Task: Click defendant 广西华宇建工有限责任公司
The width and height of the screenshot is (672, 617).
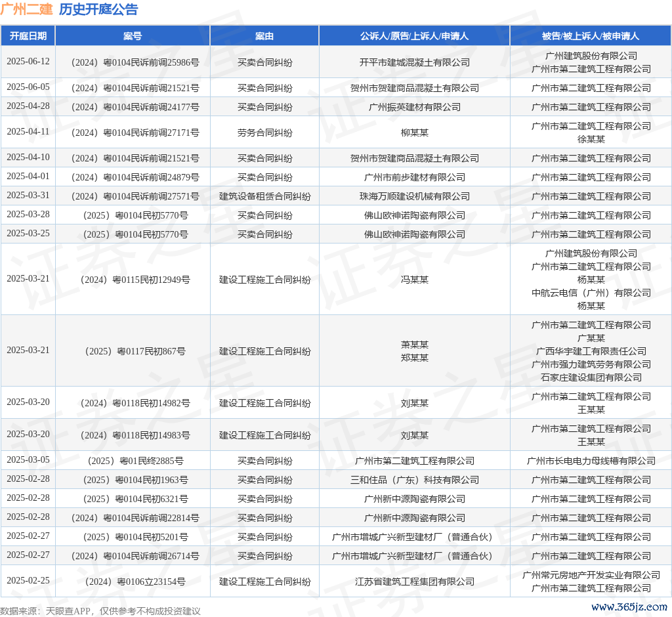Action: [591, 351]
